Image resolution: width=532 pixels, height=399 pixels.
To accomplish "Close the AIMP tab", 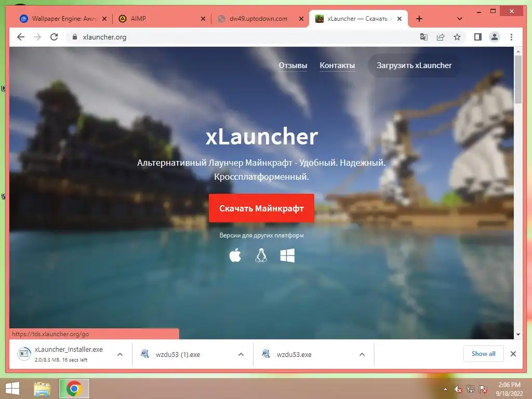I will [203, 19].
